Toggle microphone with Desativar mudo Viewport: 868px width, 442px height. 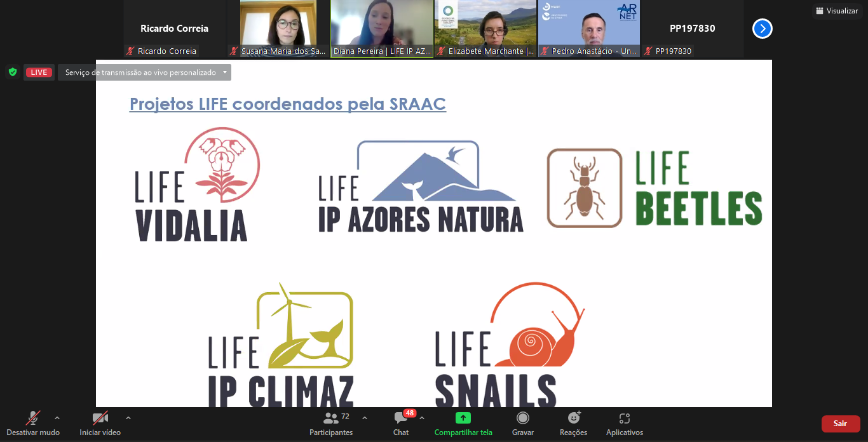click(x=33, y=423)
